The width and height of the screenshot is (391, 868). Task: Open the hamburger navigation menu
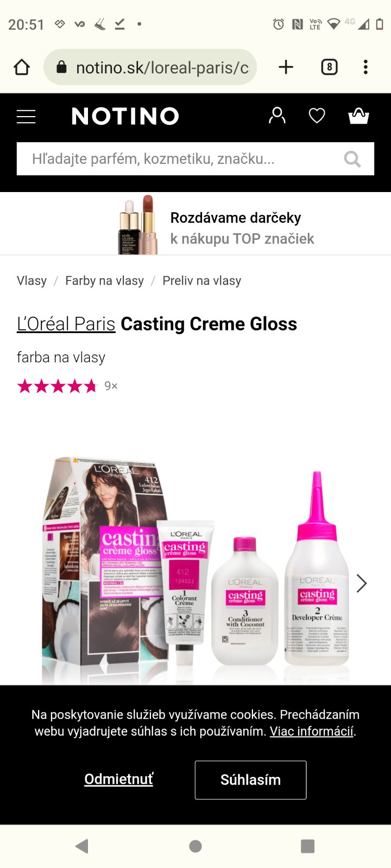click(26, 116)
